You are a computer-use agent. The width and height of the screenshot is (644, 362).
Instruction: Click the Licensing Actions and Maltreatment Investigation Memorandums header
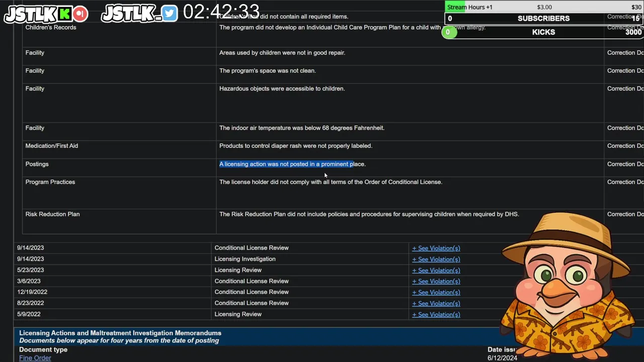pos(120,333)
